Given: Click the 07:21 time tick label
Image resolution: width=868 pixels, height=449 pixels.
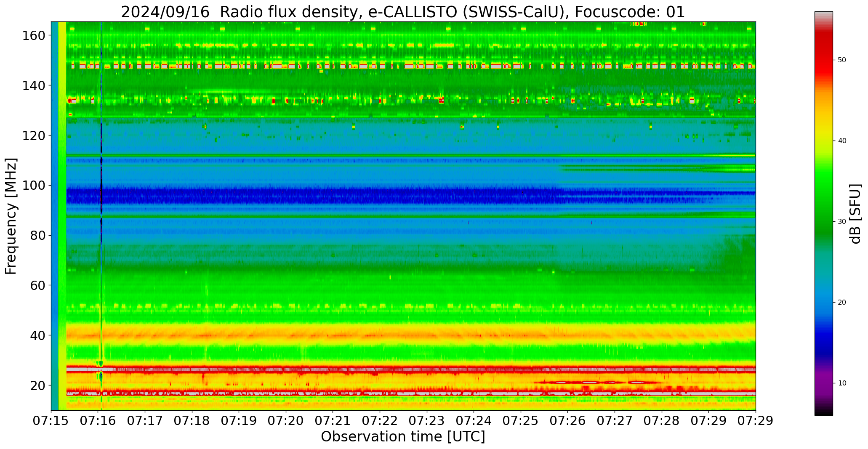Looking at the screenshot, I should pyautogui.click(x=333, y=421).
